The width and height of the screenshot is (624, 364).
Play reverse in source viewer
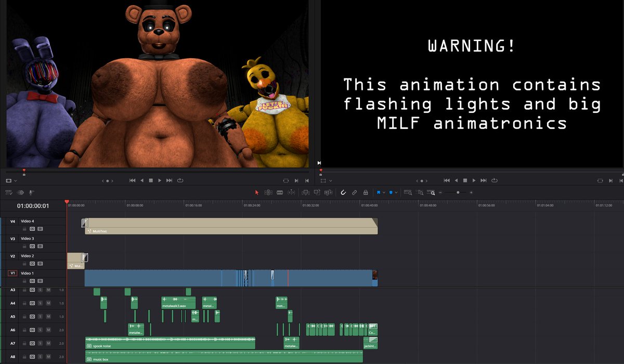pyautogui.click(x=141, y=180)
